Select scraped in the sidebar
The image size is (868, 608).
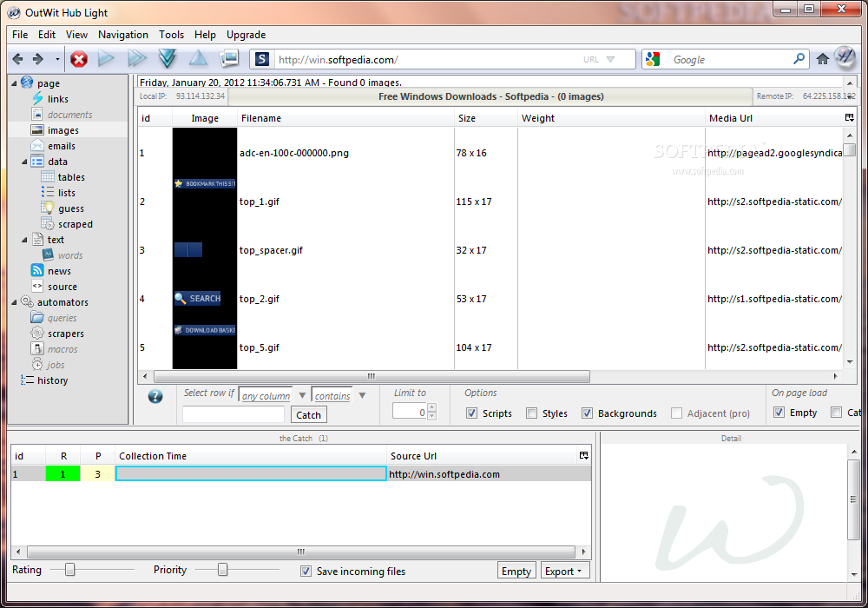click(76, 224)
